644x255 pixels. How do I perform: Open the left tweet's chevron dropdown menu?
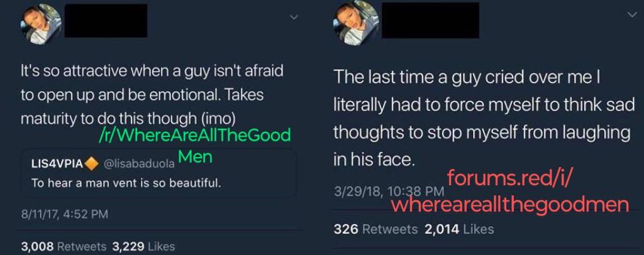[x=294, y=17]
